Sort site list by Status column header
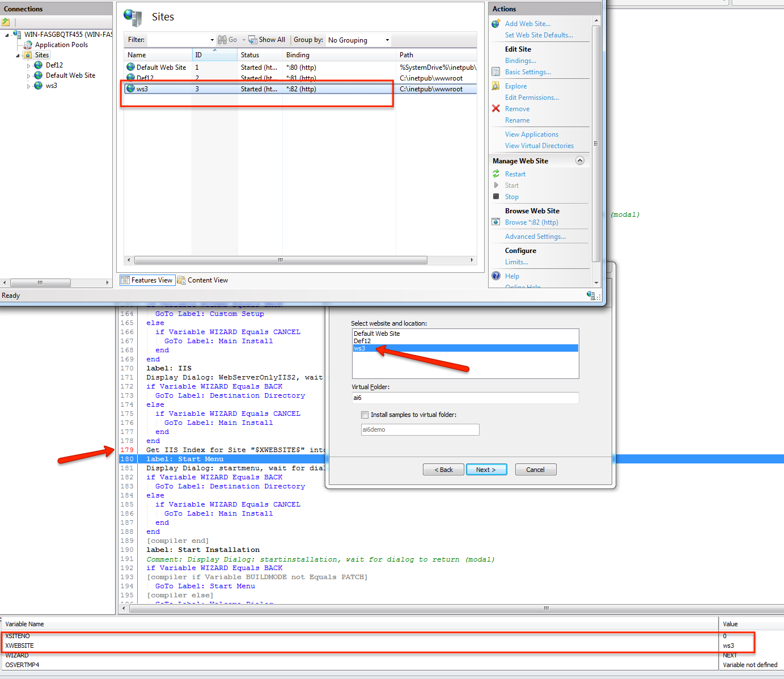Screen dimensions: 784x679 260,55
